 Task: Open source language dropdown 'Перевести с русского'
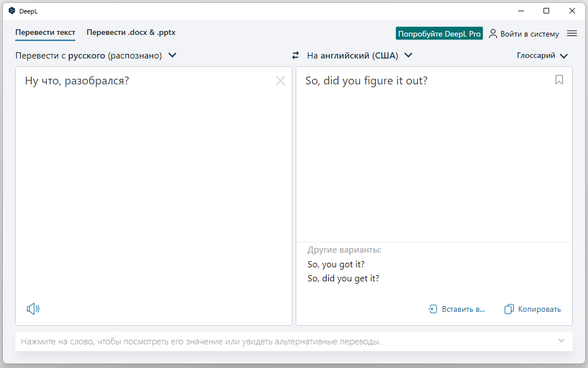[96, 56]
